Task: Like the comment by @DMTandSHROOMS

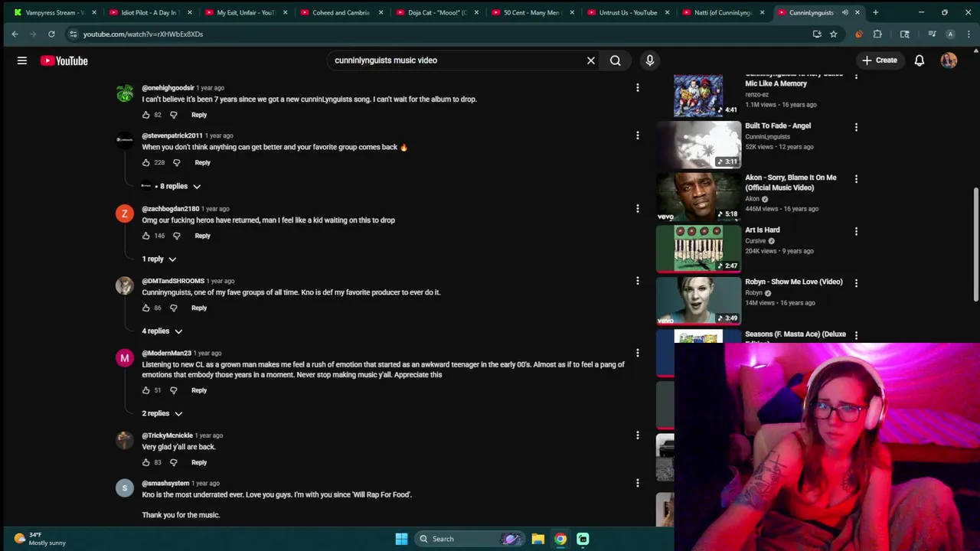Action: pos(145,308)
